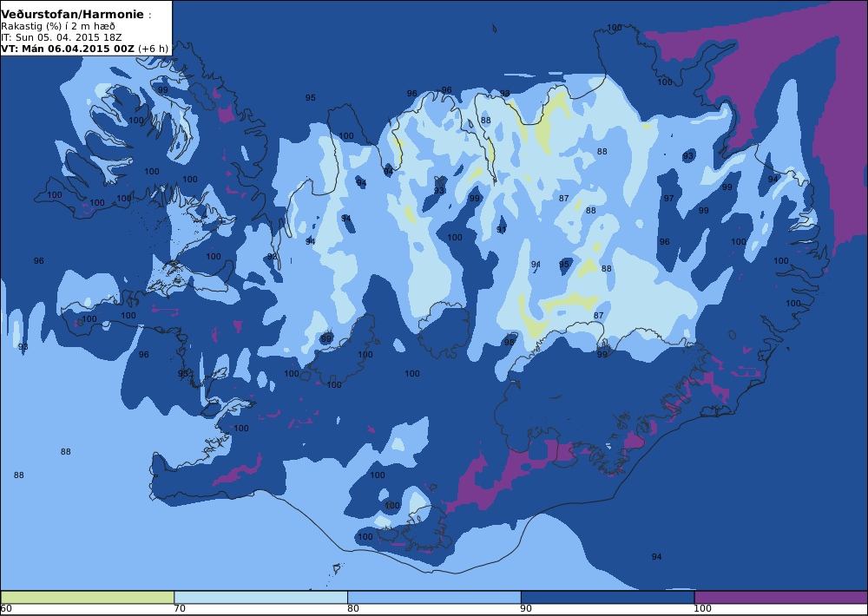Pick the dark blue 90–100 legend band
The image size is (868, 616).
[608, 597]
